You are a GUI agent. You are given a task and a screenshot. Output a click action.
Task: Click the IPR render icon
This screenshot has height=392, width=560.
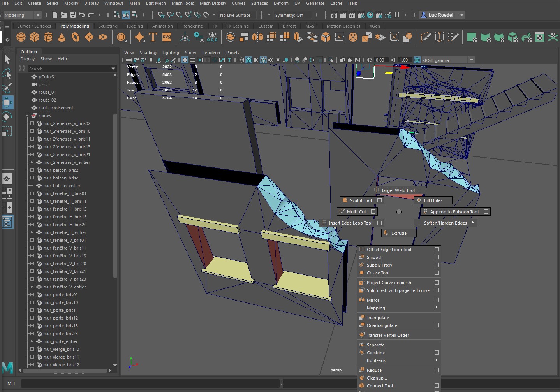pyautogui.click(x=352, y=15)
